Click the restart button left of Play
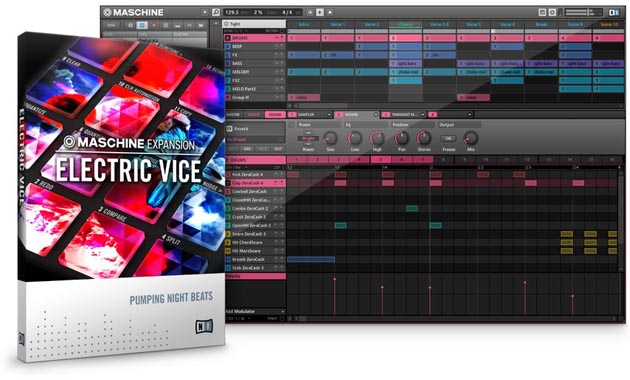This screenshot has width=630, height=380. (x=310, y=12)
